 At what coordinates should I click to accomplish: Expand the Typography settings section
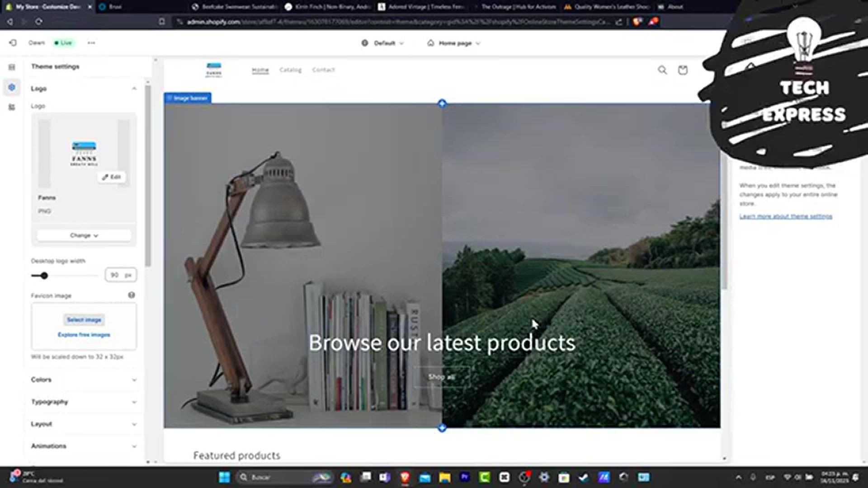[134, 402]
